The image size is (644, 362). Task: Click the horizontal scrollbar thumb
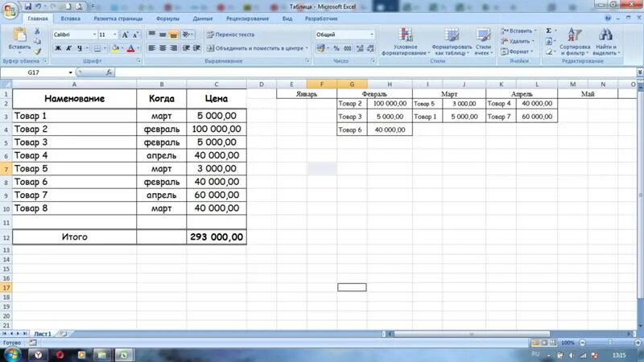tap(472, 334)
